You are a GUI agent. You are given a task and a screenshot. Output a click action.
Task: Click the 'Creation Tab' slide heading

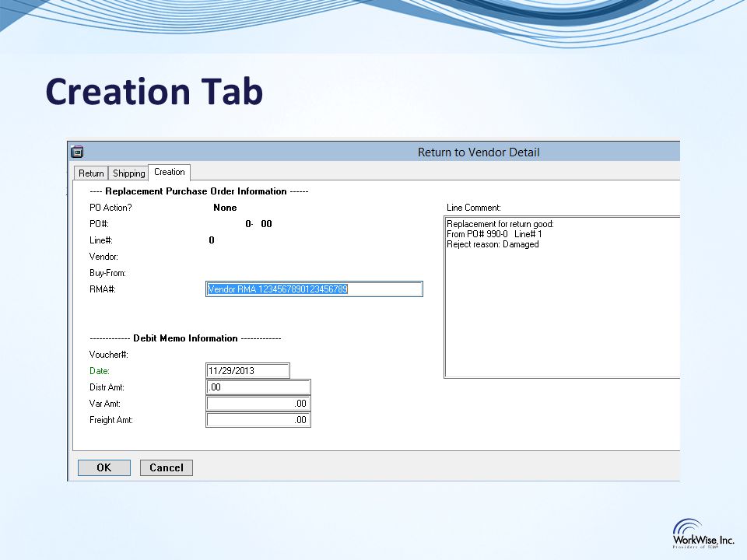(154, 90)
